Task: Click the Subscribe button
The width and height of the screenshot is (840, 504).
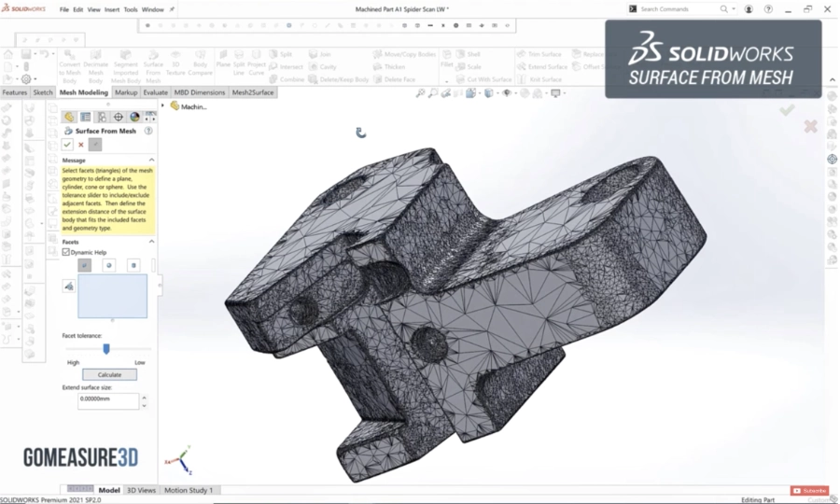Action: [x=809, y=490]
